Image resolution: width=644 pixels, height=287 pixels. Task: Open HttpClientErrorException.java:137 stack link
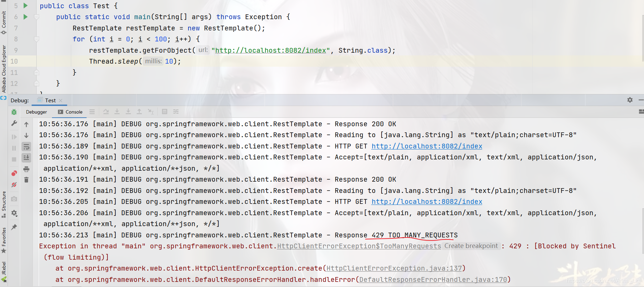[394, 268]
